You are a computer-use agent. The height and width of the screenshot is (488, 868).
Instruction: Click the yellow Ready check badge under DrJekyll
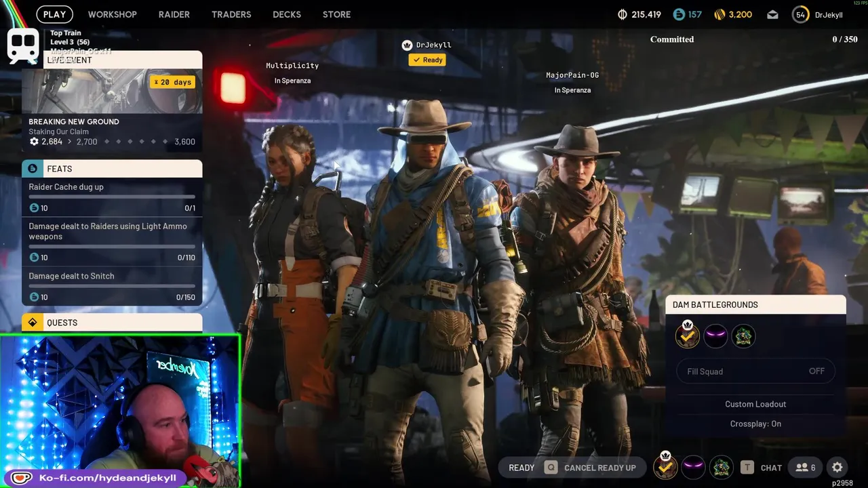(x=427, y=60)
